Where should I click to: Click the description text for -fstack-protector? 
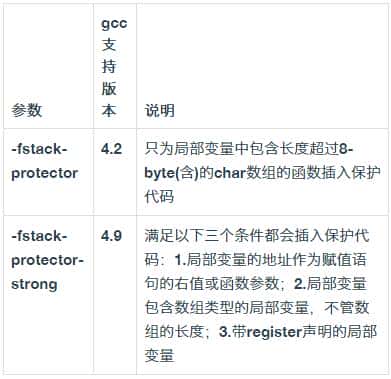coord(262,173)
